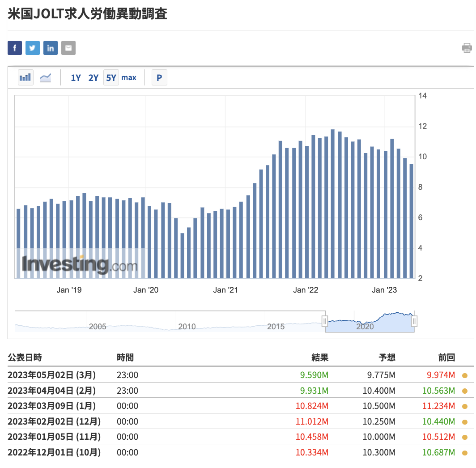Screen dimensions: 476x468
Task: Click the page title 米国JOLT求人労働異動調査
Action: (87, 14)
